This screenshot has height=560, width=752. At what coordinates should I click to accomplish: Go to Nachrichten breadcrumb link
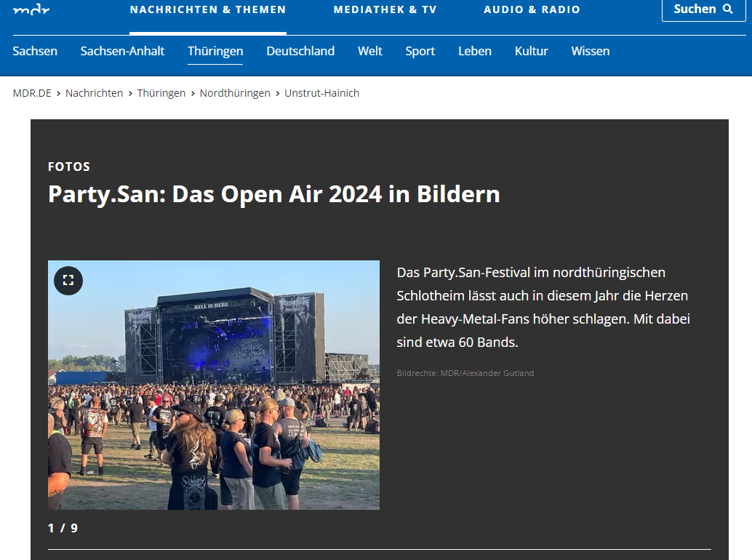94,93
